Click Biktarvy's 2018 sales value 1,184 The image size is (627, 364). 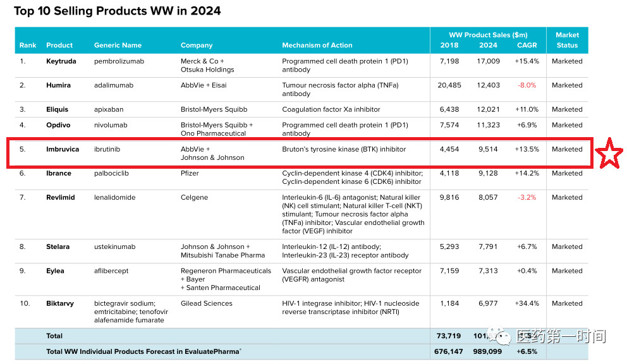pos(449,303)
